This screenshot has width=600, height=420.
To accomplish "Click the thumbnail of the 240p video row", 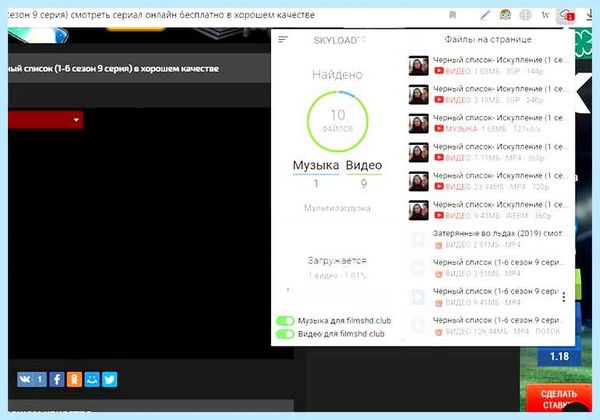I will [x=418, y=94].
